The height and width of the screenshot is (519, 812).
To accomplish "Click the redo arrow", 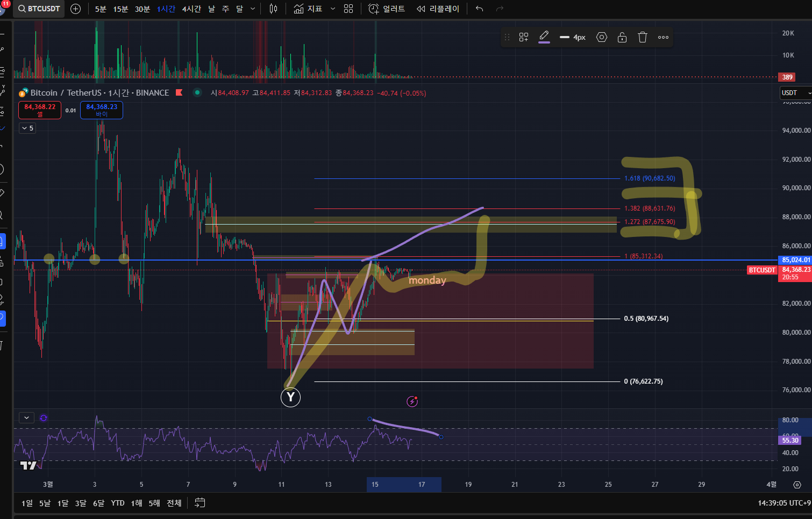I will (x=500, y=9).
